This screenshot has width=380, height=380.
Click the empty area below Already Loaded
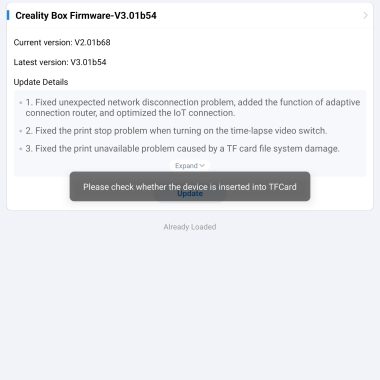pyautogui.click(x=190, y=303)
